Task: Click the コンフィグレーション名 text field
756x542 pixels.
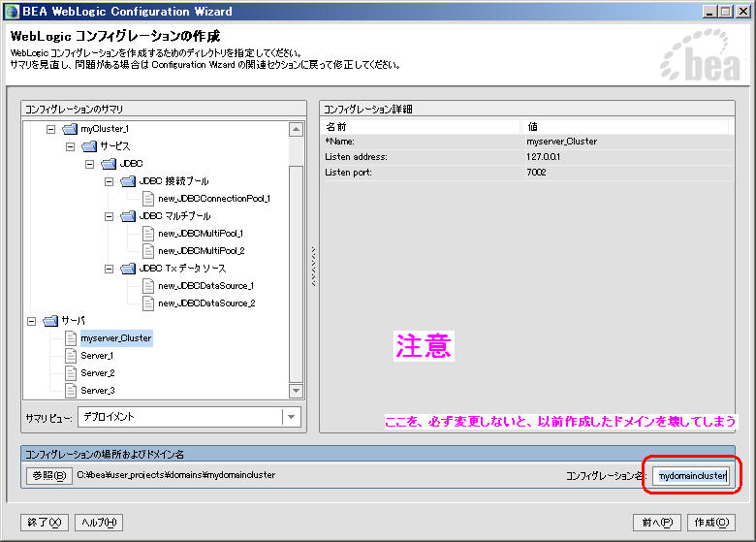Action: click(691, 476)
